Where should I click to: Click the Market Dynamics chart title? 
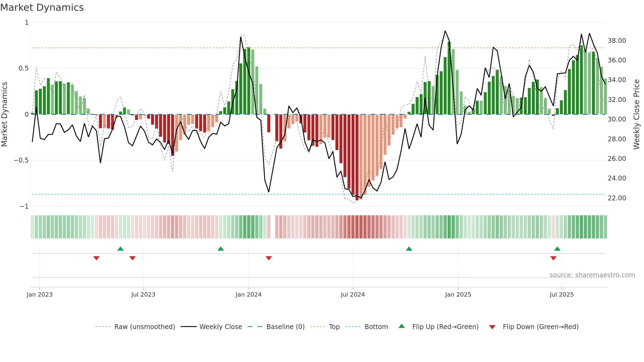pyautogui.click(x=42, y=8)
